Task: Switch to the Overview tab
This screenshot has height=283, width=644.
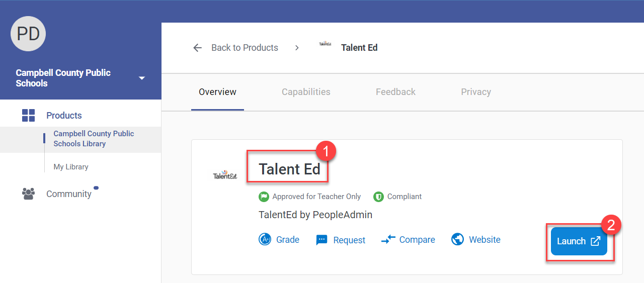Action: click(x=217, y=92)
